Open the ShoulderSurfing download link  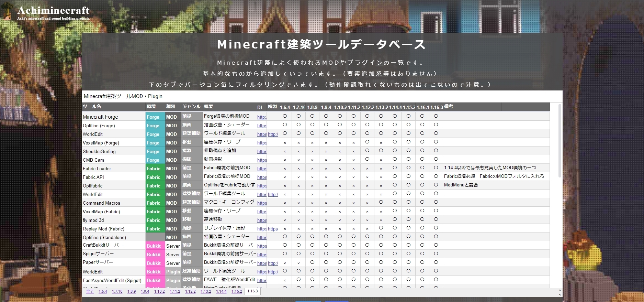coord(262,151)
